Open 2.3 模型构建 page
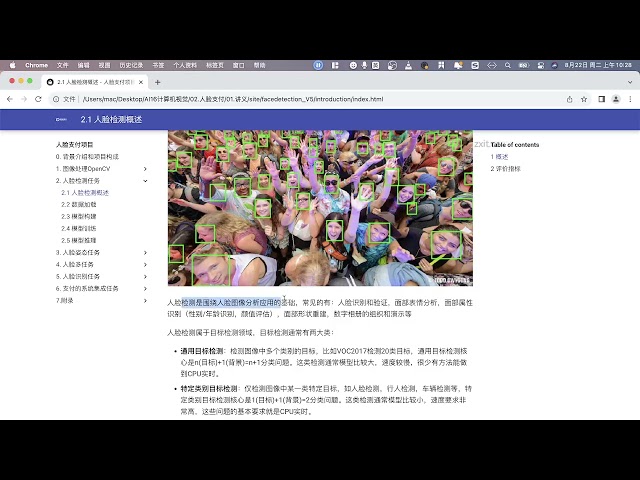640x480 pixels. (x=79, y=217)
